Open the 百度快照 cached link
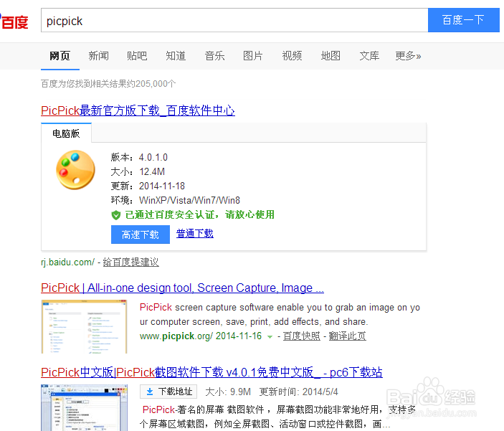Image resolution: width=504 pixels, height=431 pixels. click(x=302, y=336)
